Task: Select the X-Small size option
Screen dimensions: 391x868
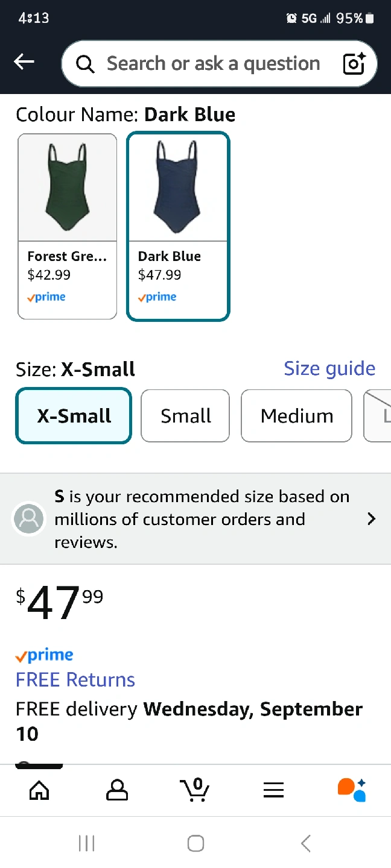Action: (74, 416)
